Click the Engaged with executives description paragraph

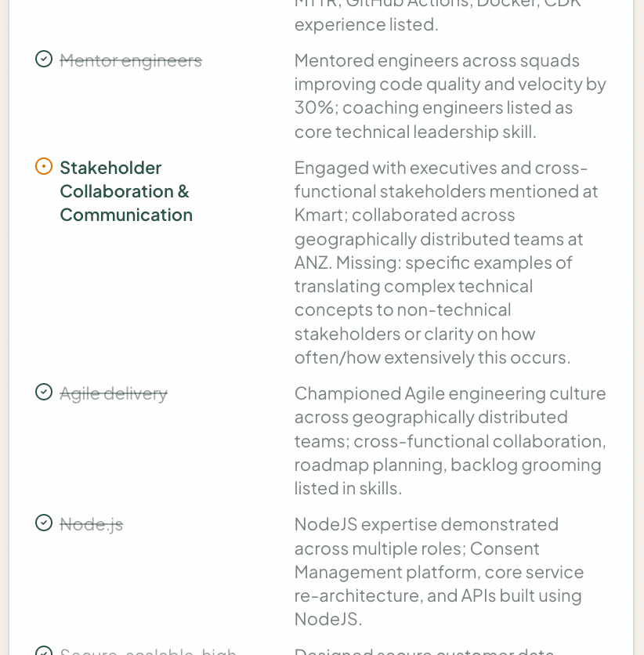(x=447, y=262)
